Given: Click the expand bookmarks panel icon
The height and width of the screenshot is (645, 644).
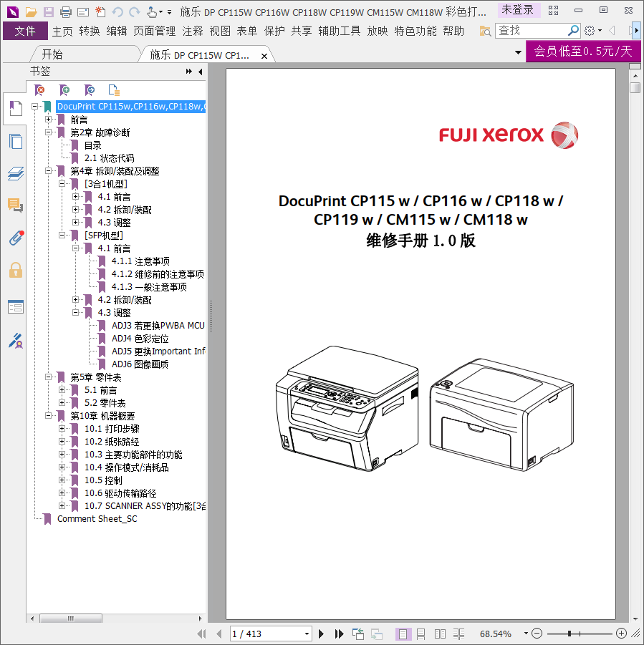Looking at the screenshot, I should coord(188,71).
